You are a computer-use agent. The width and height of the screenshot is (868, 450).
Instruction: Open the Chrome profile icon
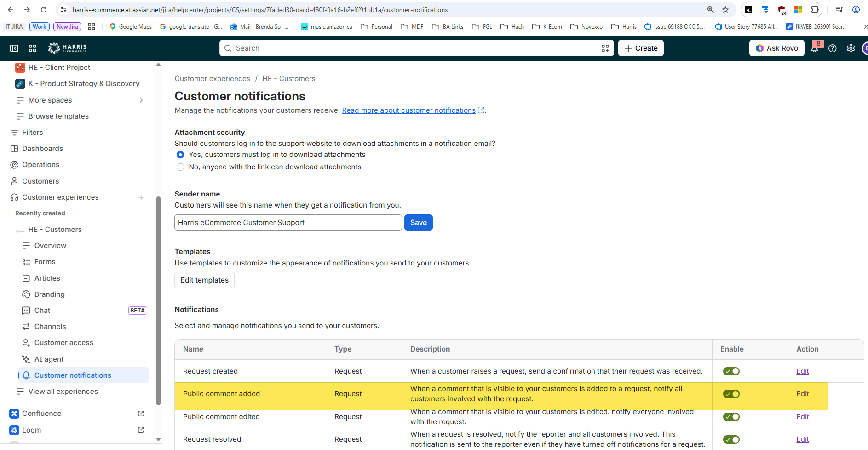856,10
